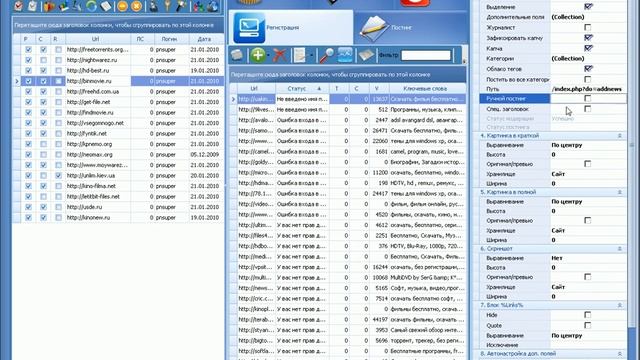Click the clipboard checklist icon in the sites toolbar
Viewport: 640px width, 360px height.
[x=33, y=6]
